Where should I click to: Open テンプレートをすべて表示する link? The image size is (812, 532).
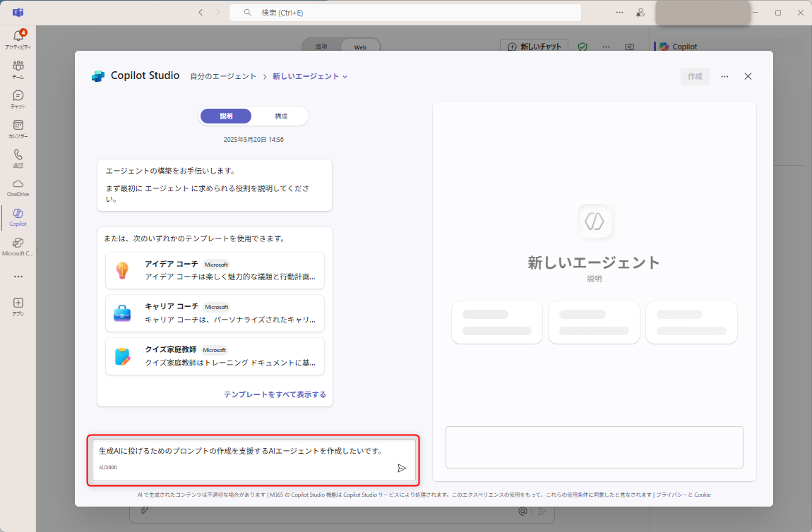pyautogui.click(x=275, y=394)
